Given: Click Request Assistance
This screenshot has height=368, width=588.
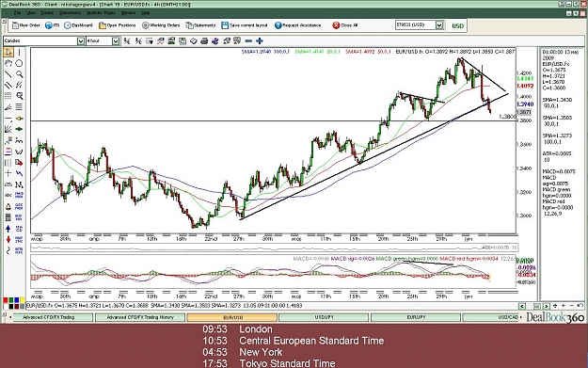Looking at the screenshot, I should click(297, 25).
